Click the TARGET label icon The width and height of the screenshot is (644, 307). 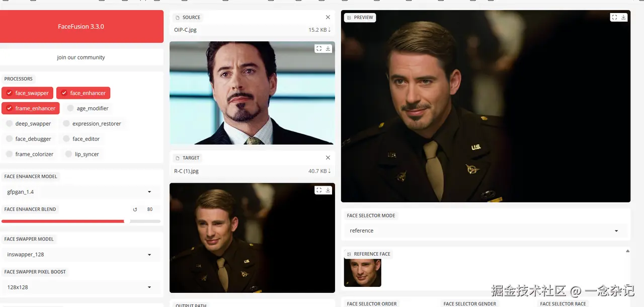(x=178, y=158)
